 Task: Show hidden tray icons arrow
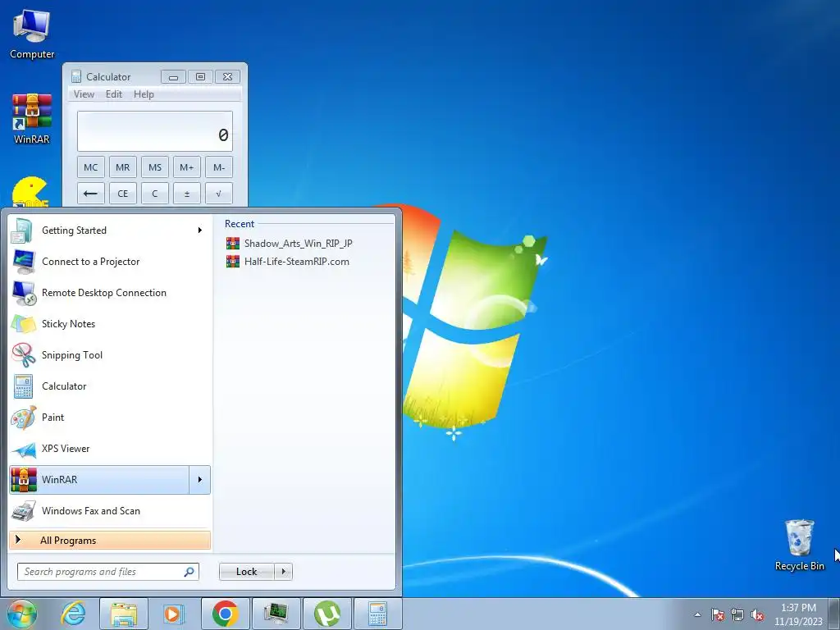(697, 614)
